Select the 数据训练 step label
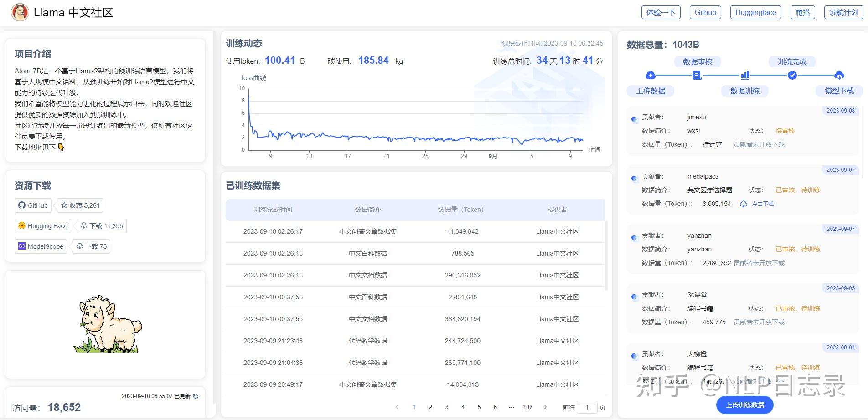This screenshot has height=420, width=868. pos(745,91)
